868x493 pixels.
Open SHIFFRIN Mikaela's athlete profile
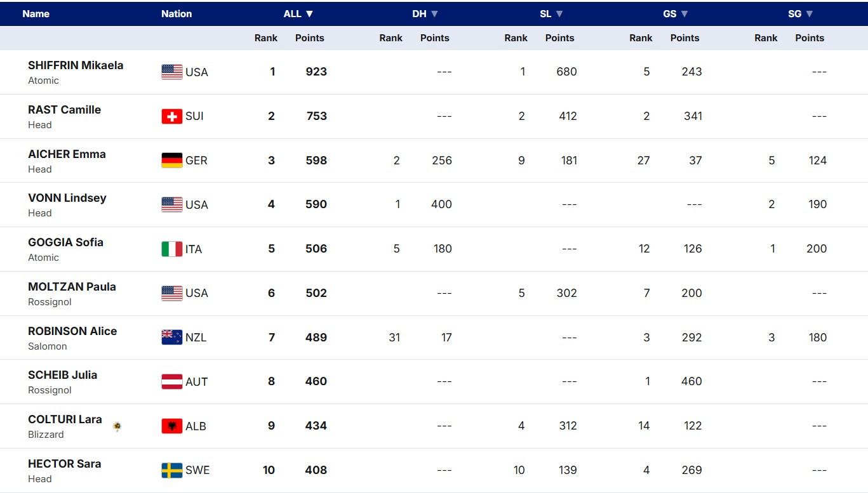76,65
